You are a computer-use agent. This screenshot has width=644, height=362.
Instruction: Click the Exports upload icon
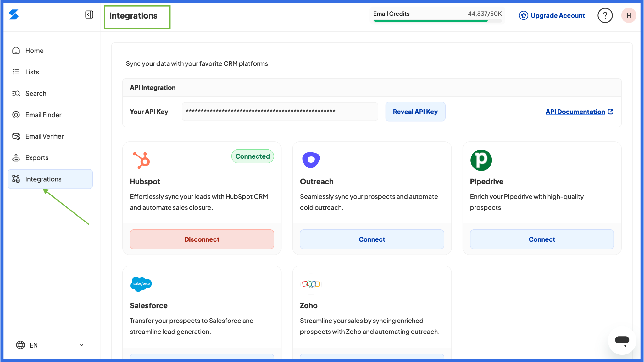tap(16, 157)
